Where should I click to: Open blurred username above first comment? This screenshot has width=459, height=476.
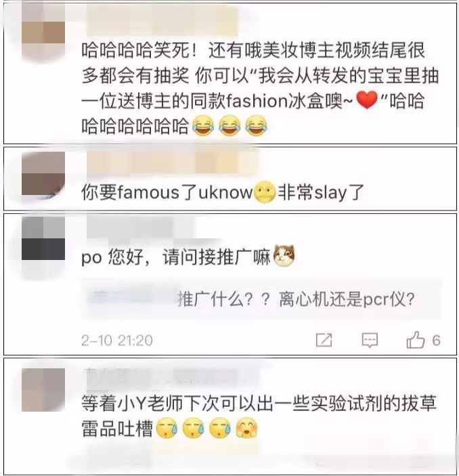(162, 20)
